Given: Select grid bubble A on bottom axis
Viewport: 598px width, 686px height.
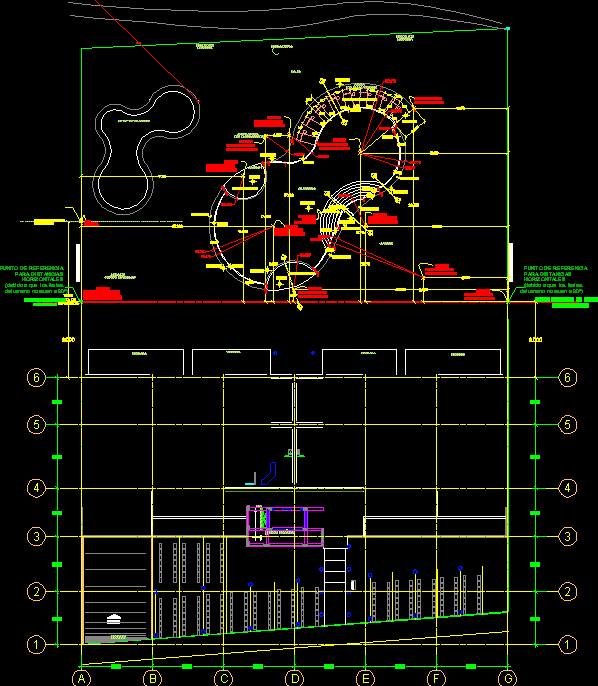Looking at the screenshot, I should tap(81, 679).
